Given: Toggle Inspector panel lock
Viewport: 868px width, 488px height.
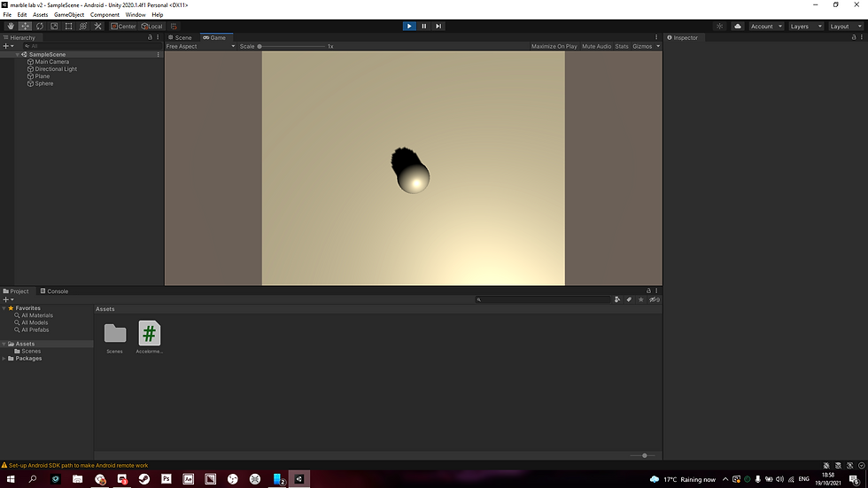Looking at the screenshot, I should click(854, 37).
